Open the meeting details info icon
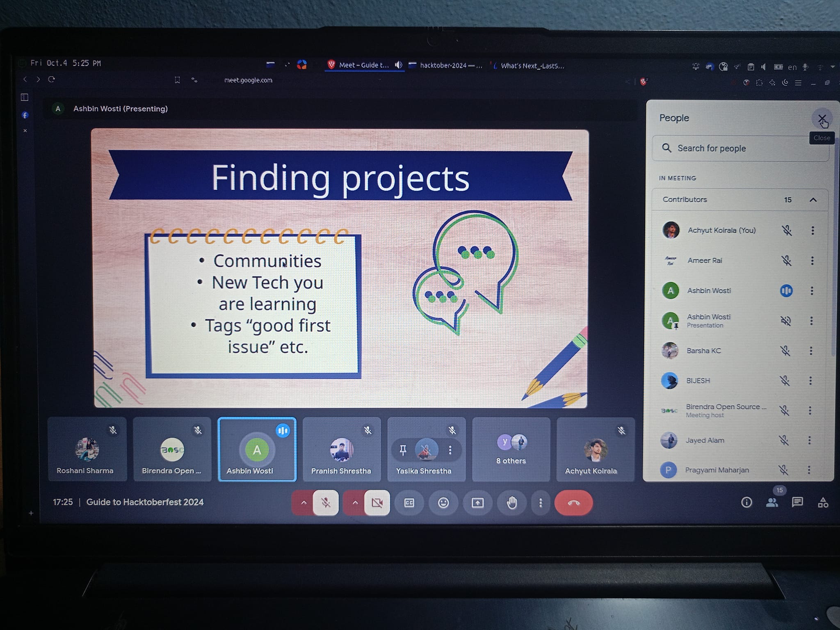840x630 pixels. [746, 502]
